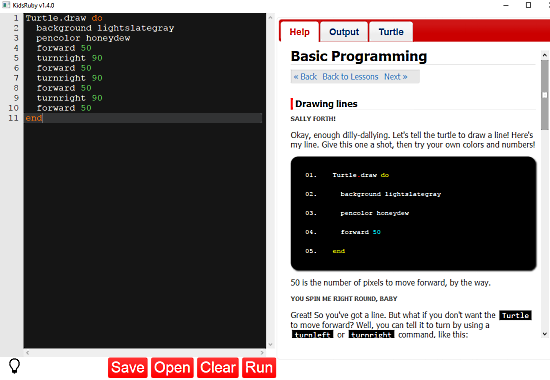This screenshot has width=550, height=380.
Task: Click '50 is the number of pixels' sentence
Action: [390, 283]
